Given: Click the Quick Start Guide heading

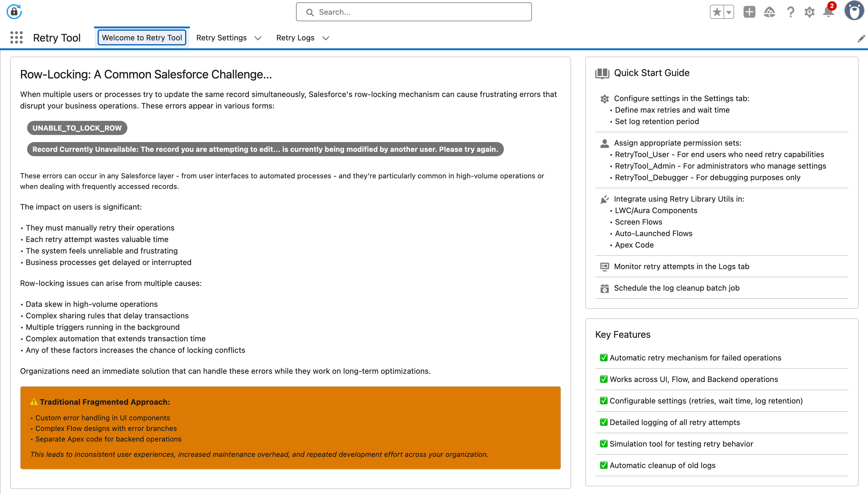Looking at the screenshot, I should pyautogui.click(x=652, y=73).
